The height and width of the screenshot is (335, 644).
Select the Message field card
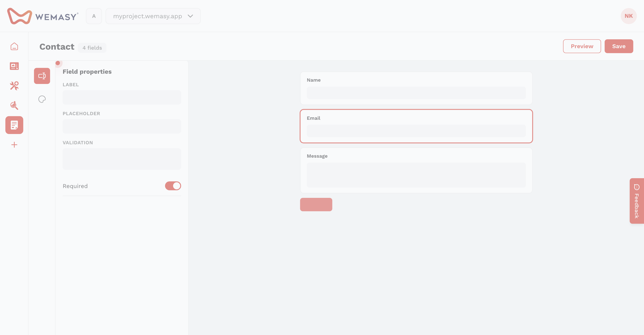(x=416, y=170)
